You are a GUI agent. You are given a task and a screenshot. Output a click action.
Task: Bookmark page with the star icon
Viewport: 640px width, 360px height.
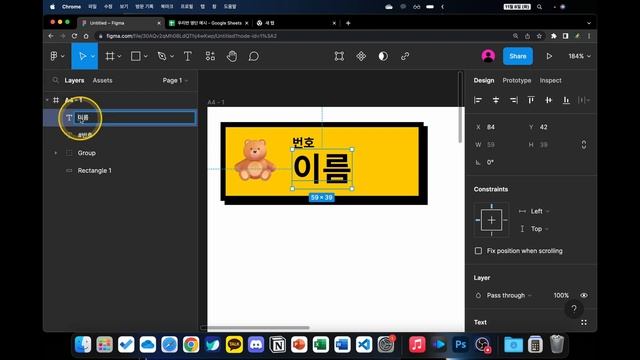tap(539, 36)
